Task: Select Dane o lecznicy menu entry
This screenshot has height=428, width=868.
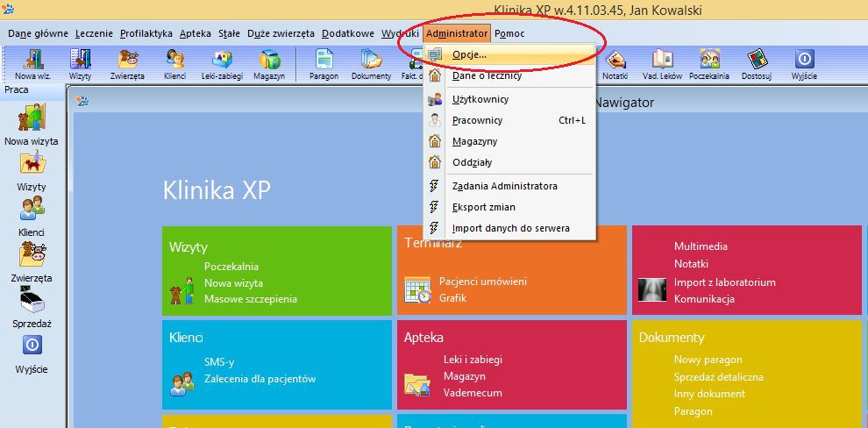Action: [509, 75]
